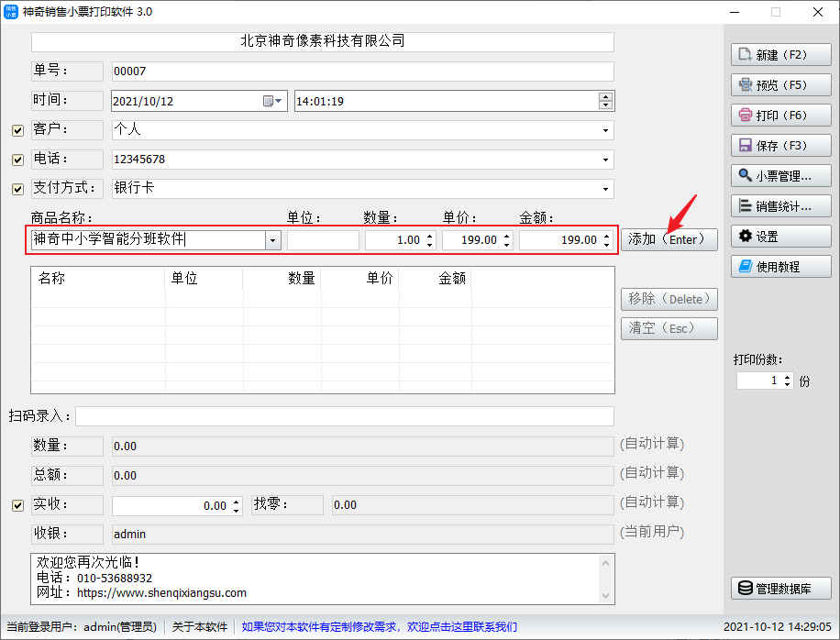This screenshot has height=640, width=840.
Task: Open receipt management (小票管理)
Action: [780, 176]
